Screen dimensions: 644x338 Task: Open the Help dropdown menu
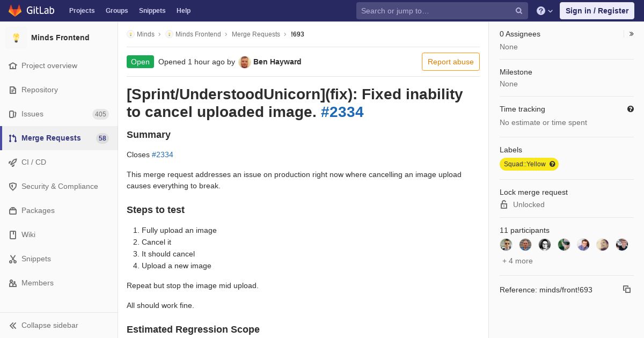click(x=545, y=11)
